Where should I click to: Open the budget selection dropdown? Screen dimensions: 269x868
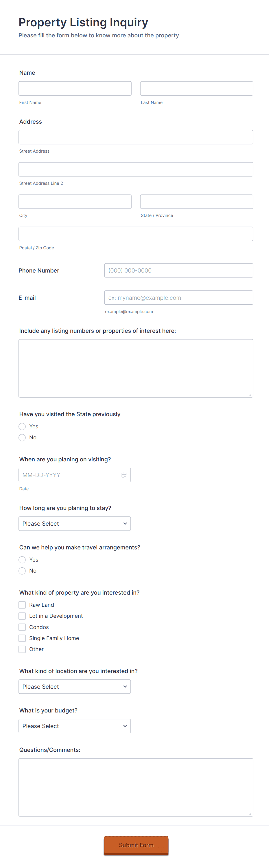74,726
